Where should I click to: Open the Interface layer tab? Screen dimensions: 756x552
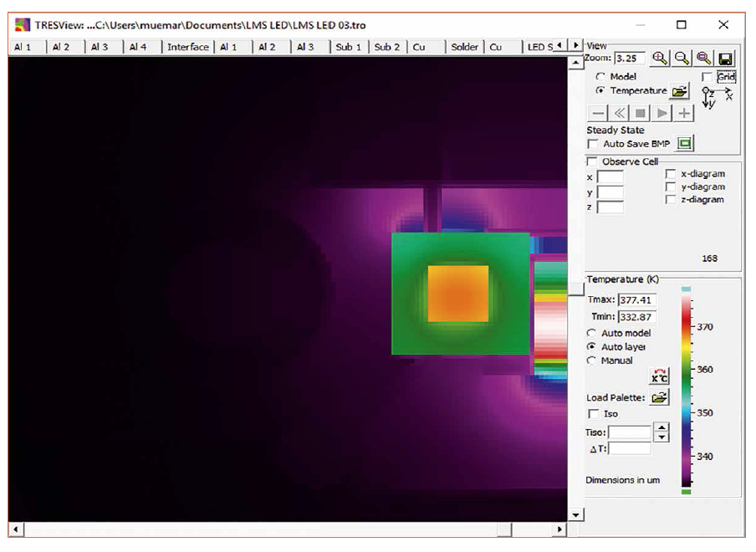tap(187, 47)
